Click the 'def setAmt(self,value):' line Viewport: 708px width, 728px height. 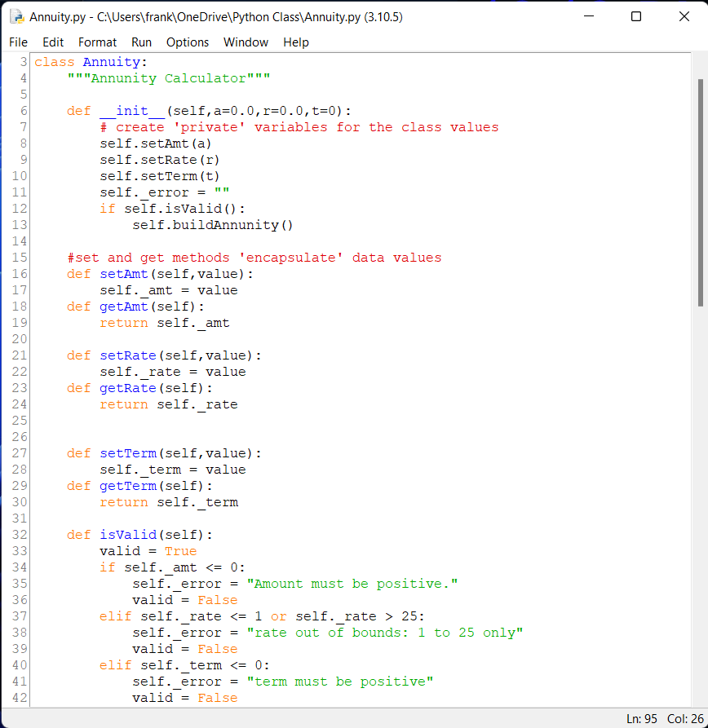coord(160,274)
